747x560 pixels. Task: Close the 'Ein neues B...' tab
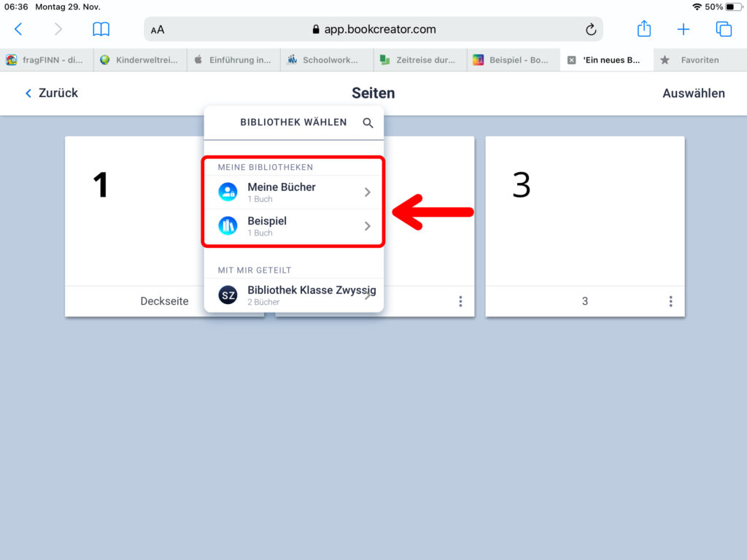(572, 61)
